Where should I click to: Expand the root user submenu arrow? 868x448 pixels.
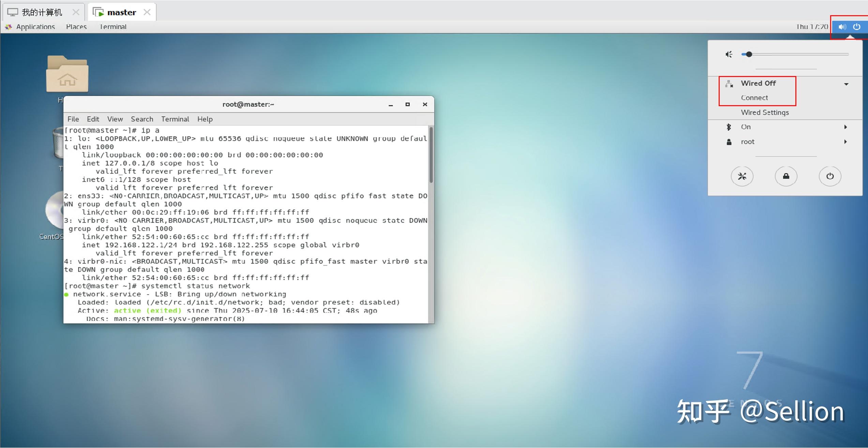(x=846, y=141)
